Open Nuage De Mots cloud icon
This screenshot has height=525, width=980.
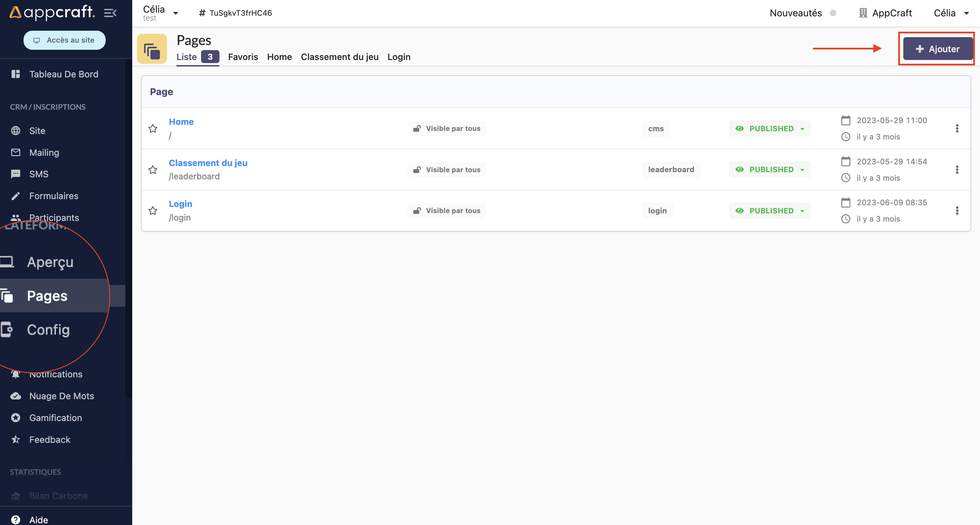click(16, 396)
